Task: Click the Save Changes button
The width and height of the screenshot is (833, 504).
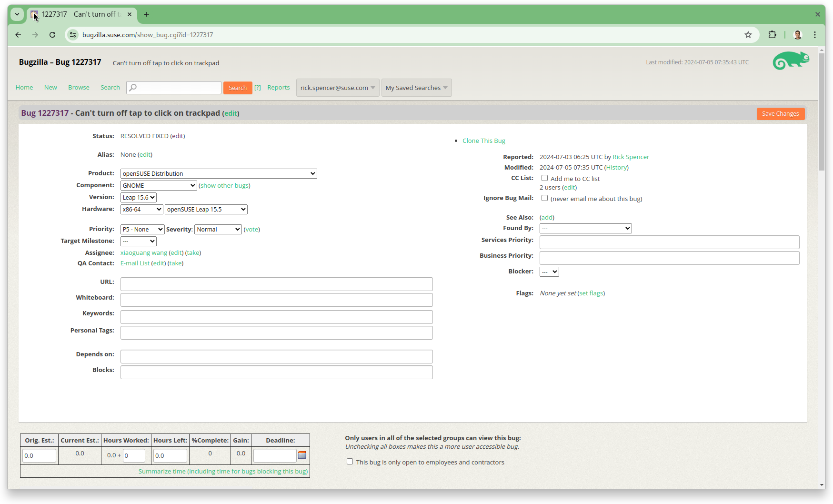Action: tap(780, 113)
